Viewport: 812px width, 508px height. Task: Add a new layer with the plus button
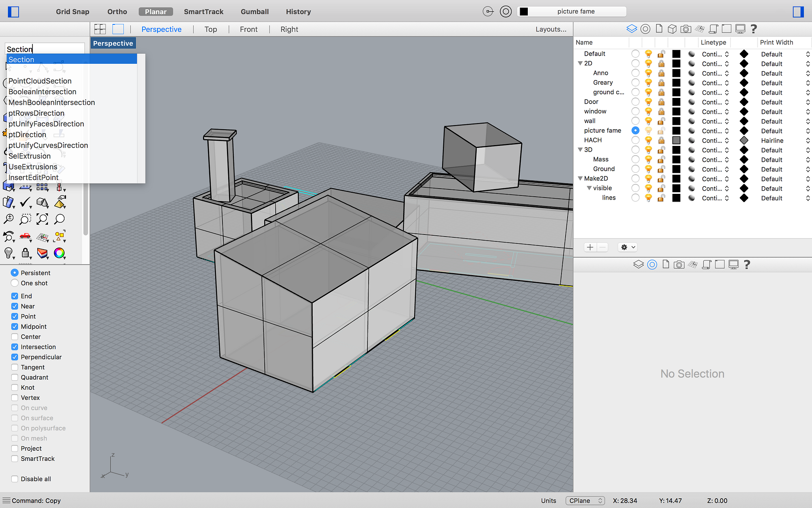coord(590,247)
